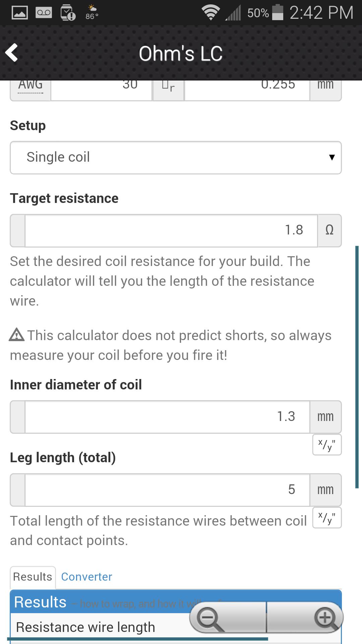362x644 pixels.
Task: Edit the Inner diameter of coil field
Action: coord(167,417)
